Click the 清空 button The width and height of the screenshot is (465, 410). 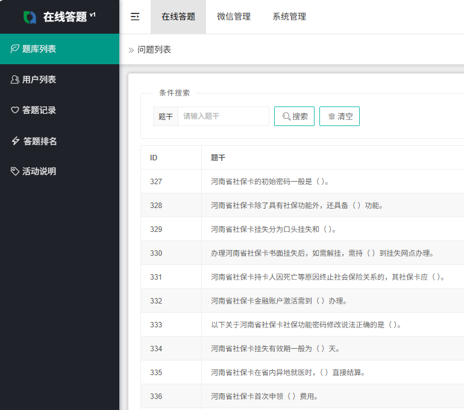(339, 116)
